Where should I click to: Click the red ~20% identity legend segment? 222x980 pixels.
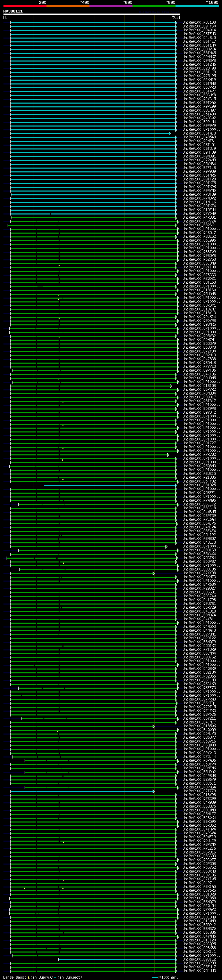[25, 6]
